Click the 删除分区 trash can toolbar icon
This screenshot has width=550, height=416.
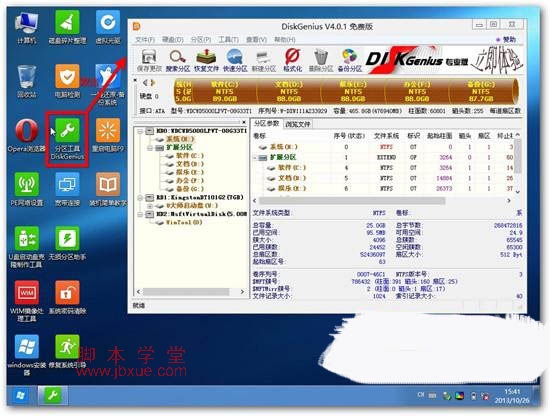click(x=321, y=60)
